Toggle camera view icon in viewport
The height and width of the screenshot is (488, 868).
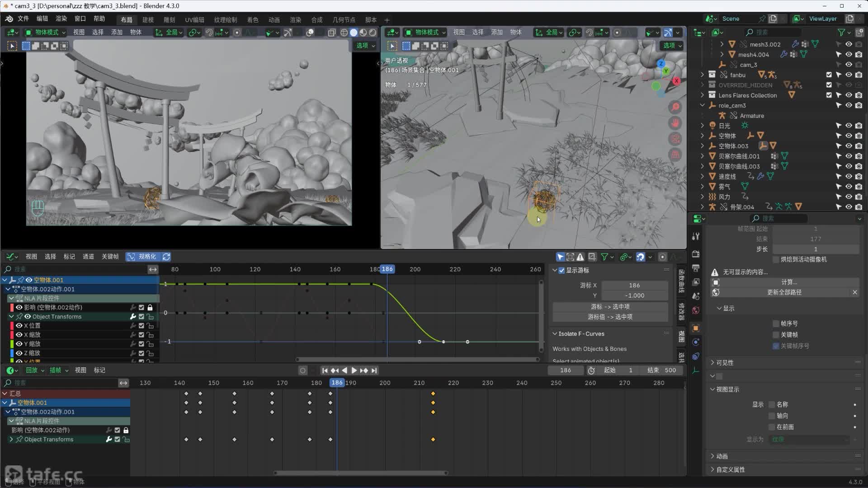pos(675,139)
